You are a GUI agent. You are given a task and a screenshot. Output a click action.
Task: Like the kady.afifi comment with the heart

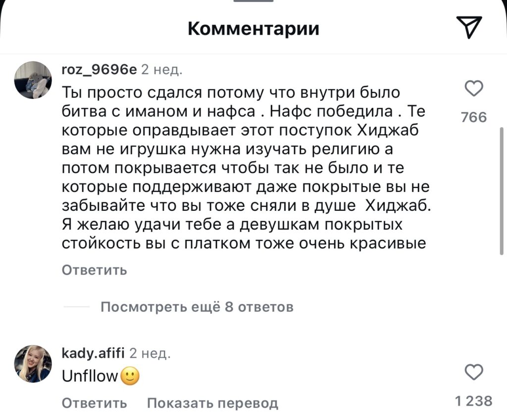click(474, 372)
